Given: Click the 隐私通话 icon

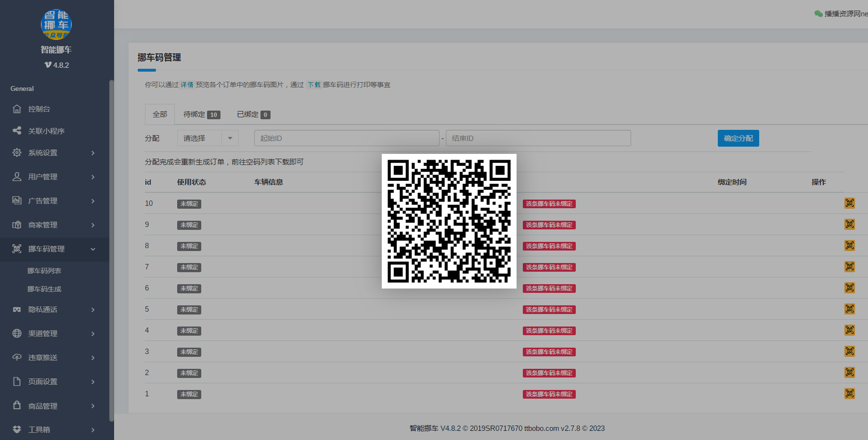Looking at the screenshot, I should tap(17, 309).
